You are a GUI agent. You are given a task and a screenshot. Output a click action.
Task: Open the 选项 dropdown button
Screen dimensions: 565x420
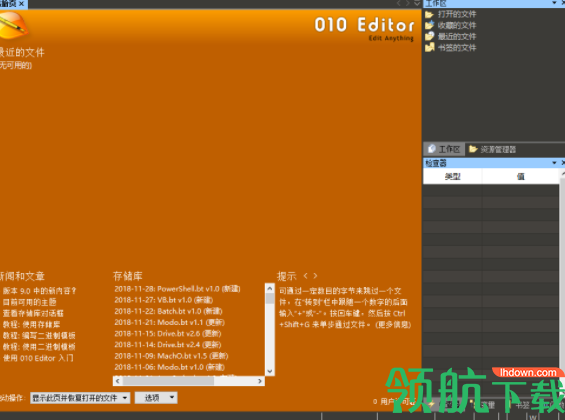[x=156, y=398]
